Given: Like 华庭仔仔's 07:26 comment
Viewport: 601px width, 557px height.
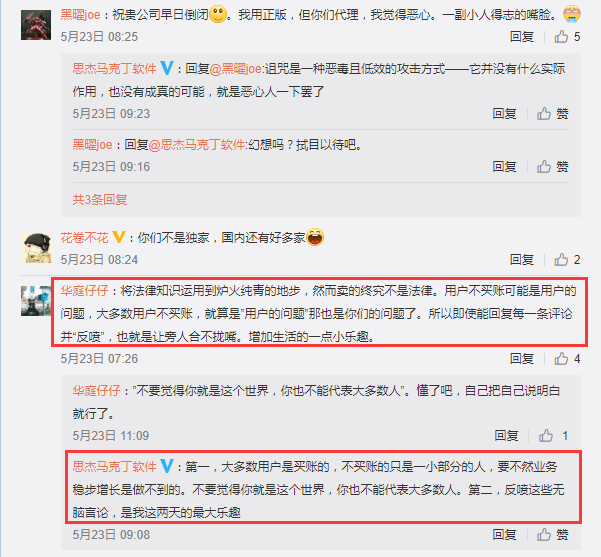Looking at the screenshot, I should click(567, 359).
